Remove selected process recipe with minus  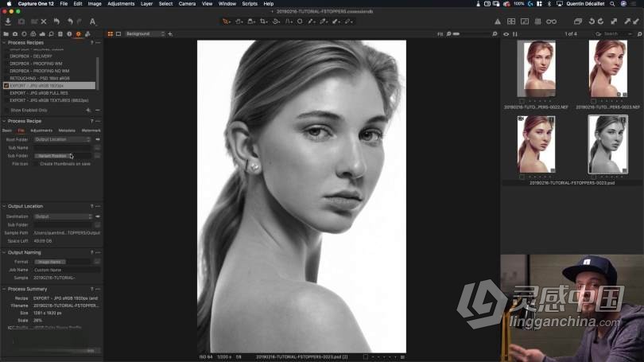[x=97, y=110]
